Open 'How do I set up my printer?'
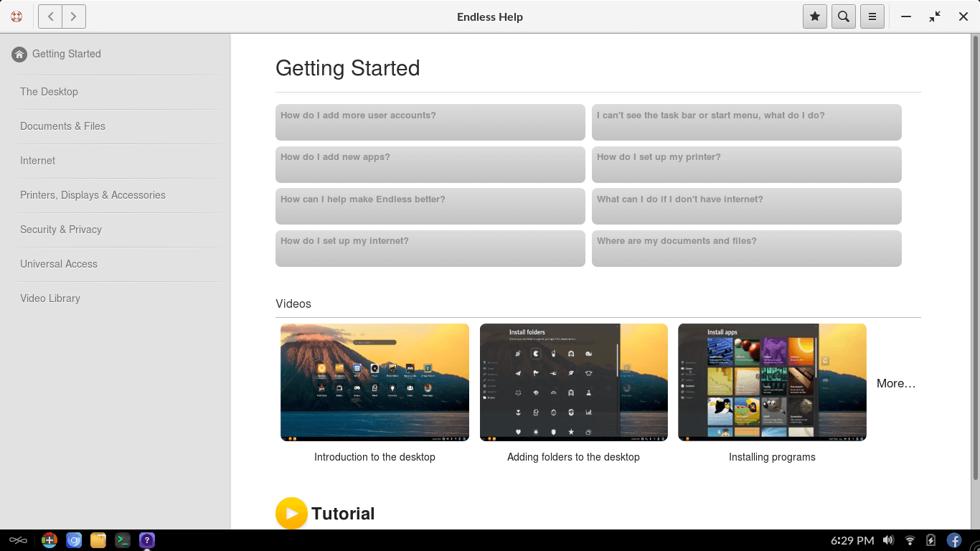 click(x=747, y=164)
